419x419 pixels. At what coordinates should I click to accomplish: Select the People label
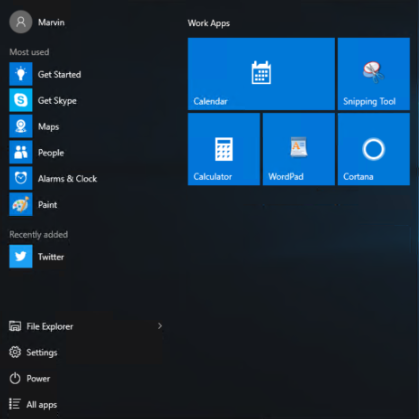tap(51, 153)
